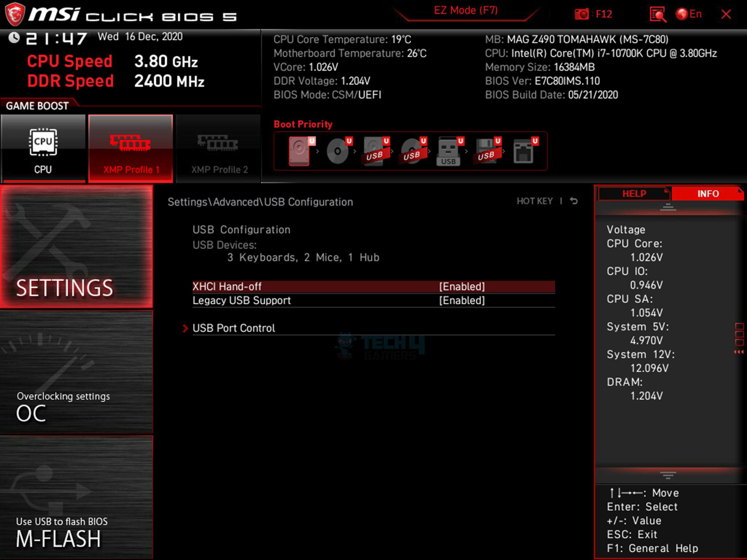Click the red triple-arrow panel collapse icon
Screen dimensions: 747x560
pos(739,352)
